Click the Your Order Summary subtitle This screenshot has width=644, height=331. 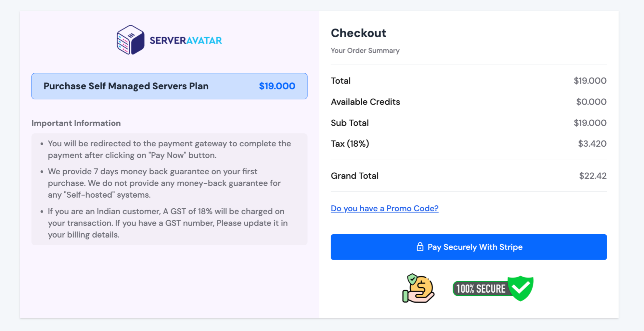pos(365,51)
